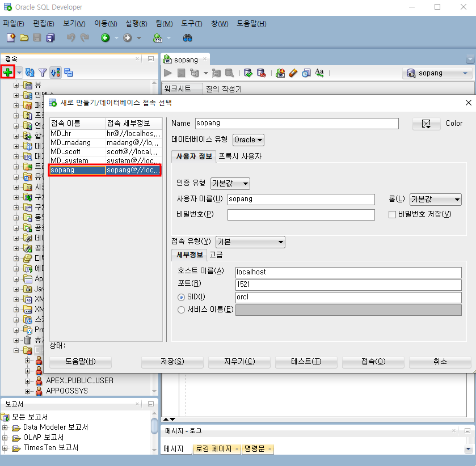476x466 pixels.
Task: Select MD_scott connection row
Action: click(106, 152)
